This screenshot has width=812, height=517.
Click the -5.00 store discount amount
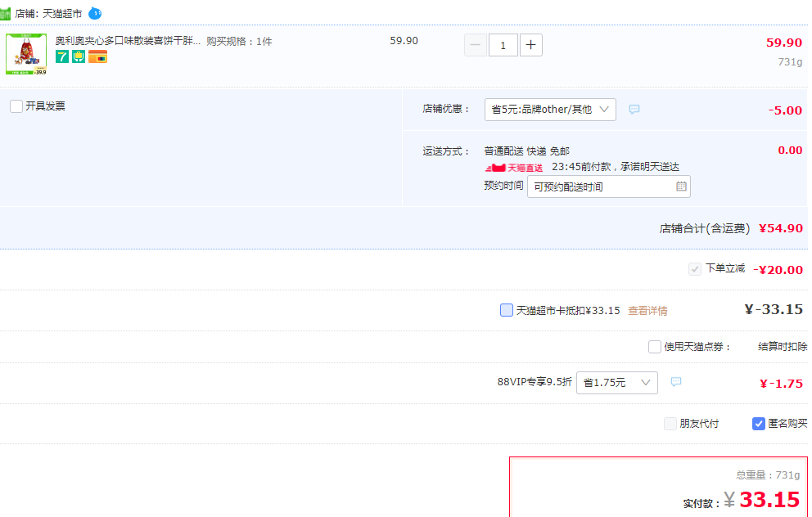785,110
